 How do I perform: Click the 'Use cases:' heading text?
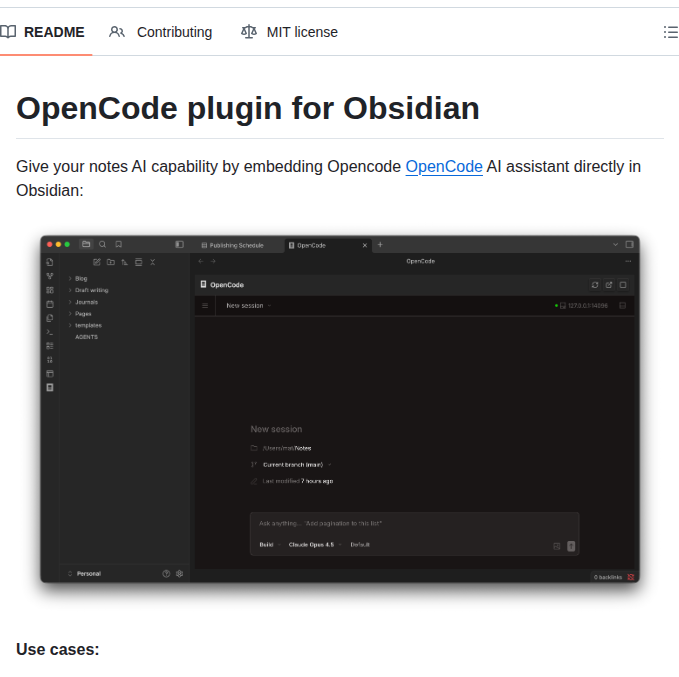pos(58,649)
